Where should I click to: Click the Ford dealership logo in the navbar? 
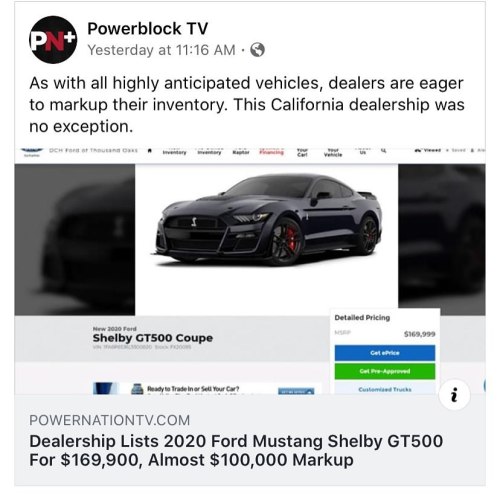click(32, 152)
